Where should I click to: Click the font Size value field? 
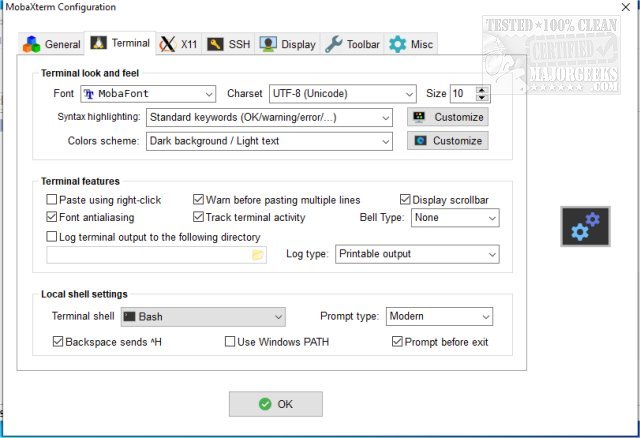(463, 94)
